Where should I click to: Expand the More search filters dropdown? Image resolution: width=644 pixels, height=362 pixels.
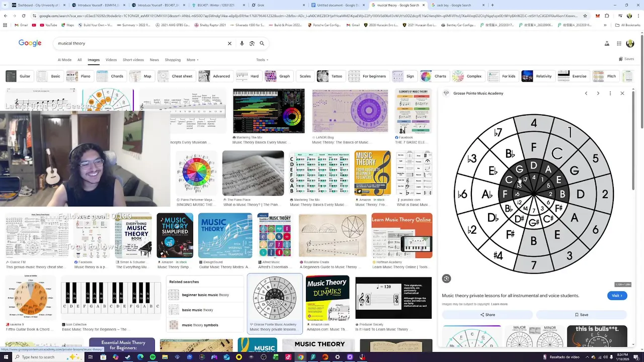[x=192, y=60]
